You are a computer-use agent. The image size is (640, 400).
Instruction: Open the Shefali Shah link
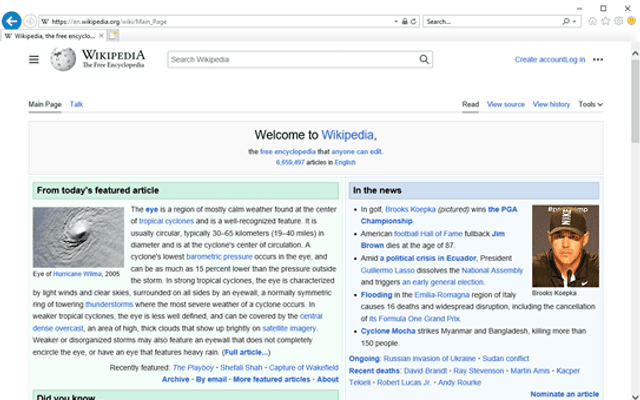pyautogui.click(x=241, y=368)
